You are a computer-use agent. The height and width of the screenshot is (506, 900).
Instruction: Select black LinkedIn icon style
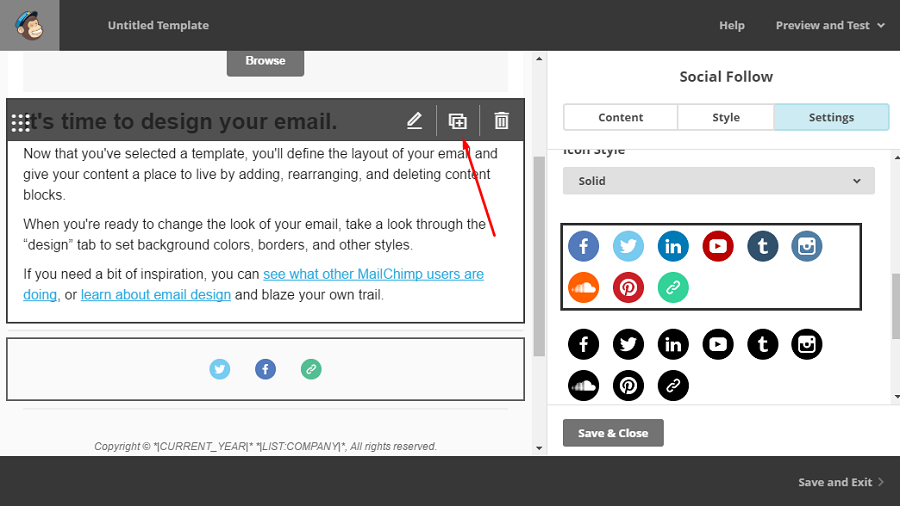[673, 344]
